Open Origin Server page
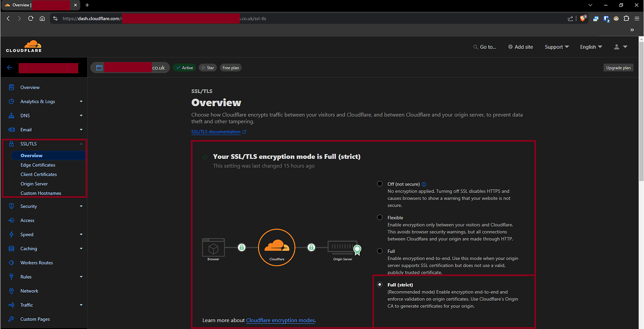This screenshot has height=329, width=644. click(34, 184)
